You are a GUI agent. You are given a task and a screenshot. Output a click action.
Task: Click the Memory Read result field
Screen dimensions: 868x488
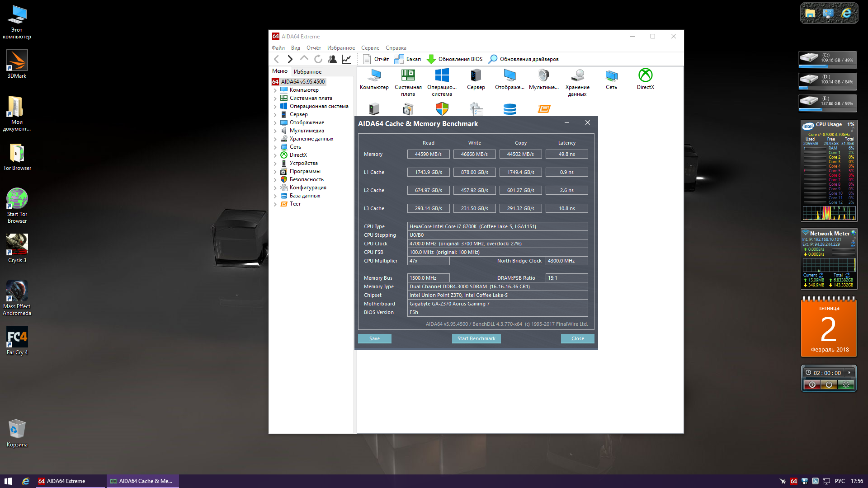pos(428,154)
